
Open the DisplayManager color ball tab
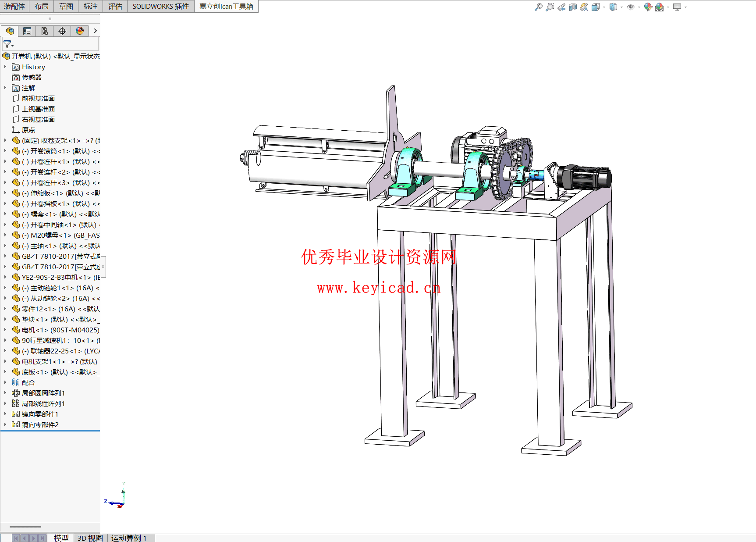80,31
